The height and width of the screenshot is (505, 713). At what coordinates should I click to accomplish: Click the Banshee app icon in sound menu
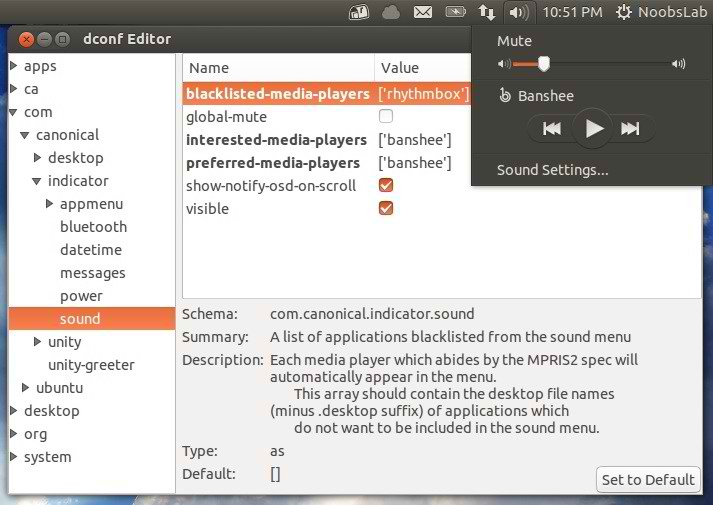(x=505, y=95)
